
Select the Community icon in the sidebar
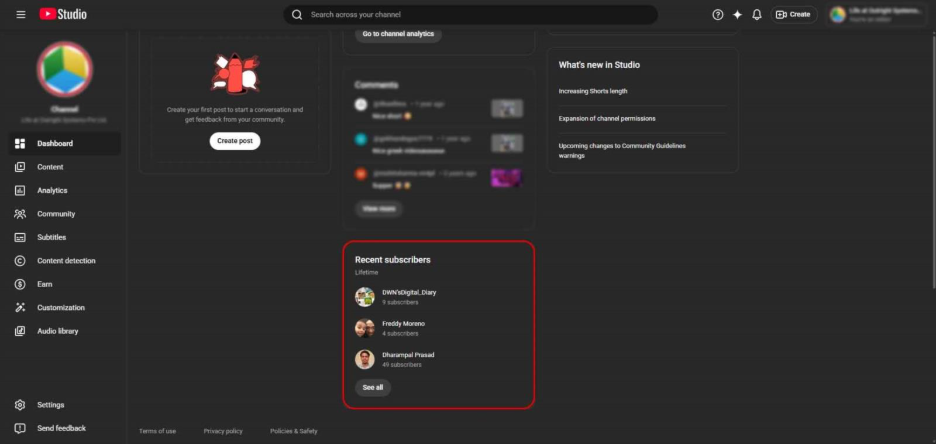tap(20, 214)
